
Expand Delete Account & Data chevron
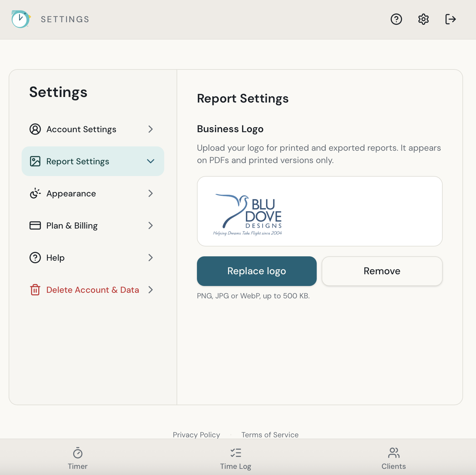(151, 290)
